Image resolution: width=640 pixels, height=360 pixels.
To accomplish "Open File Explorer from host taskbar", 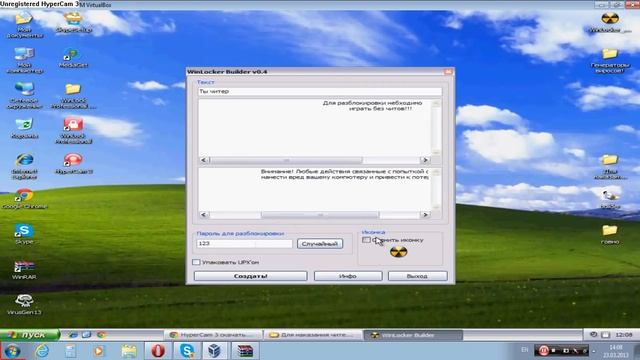I will pyautogui.click(x=128, y=351).
